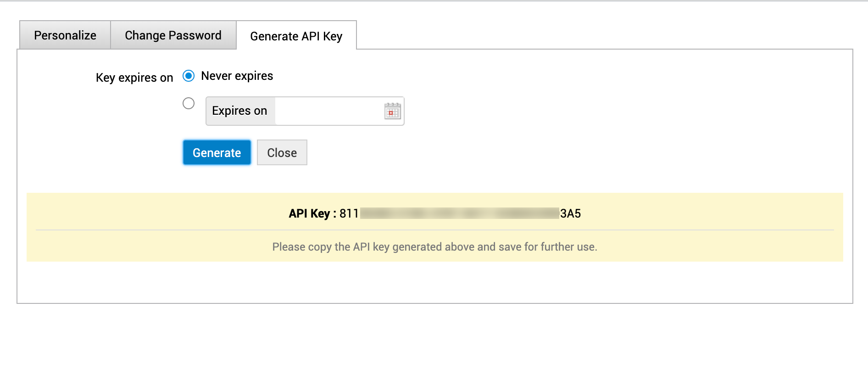Click the API key suffix 3A5
The width and height of the screenshot is (868, 375).
pos(570,213)
